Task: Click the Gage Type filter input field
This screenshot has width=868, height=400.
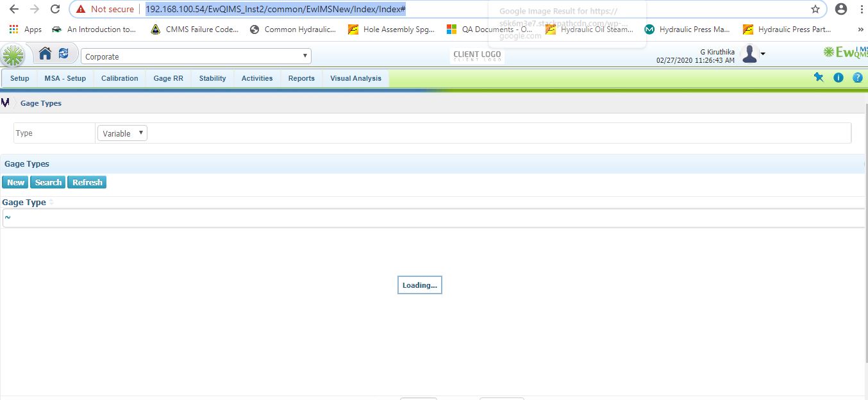Action: pyautogui.click(x=434, y=218)
